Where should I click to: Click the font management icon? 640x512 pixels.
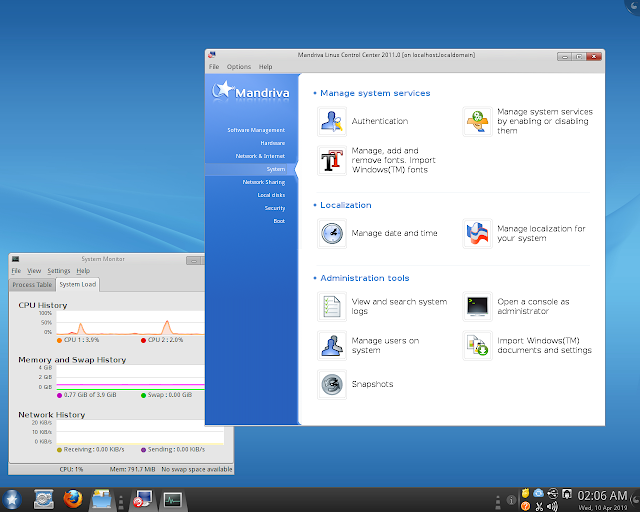click(x=331, y=160)
